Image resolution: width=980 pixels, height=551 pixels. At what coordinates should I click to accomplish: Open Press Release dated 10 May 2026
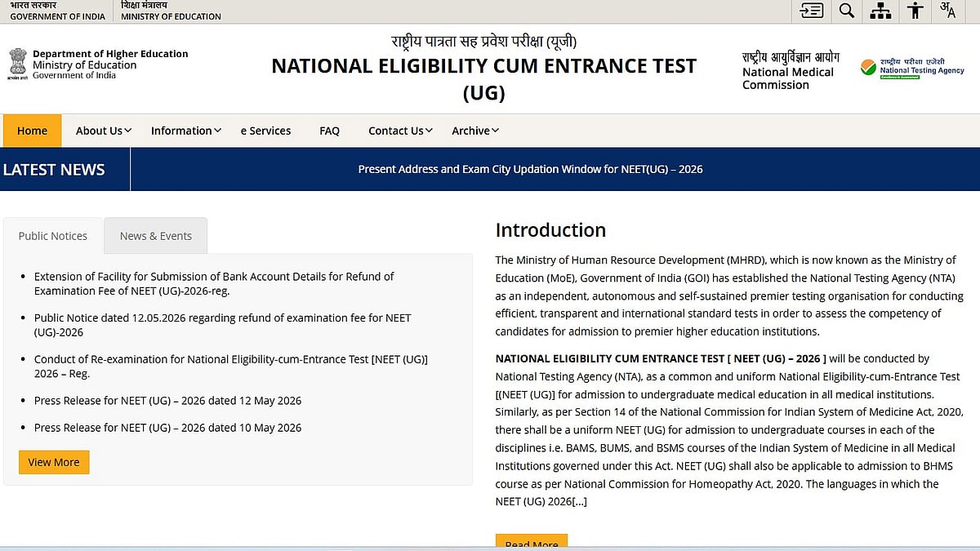(167, 428)
